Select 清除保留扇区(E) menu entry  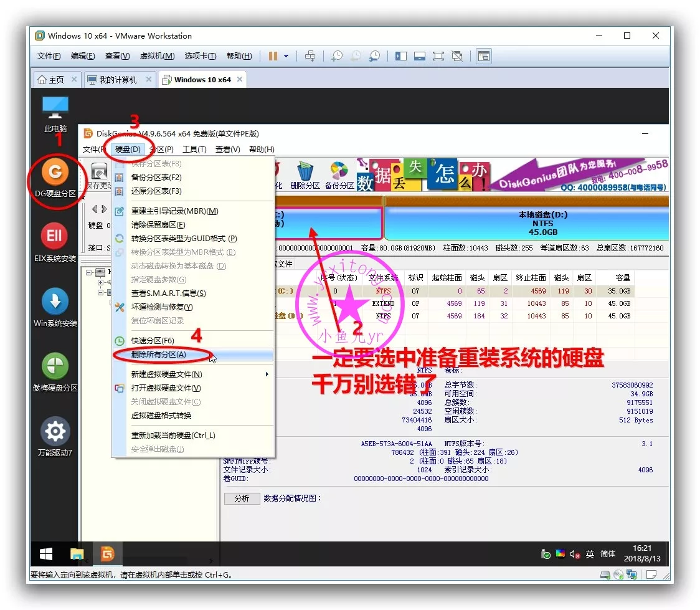pos(193,224)
